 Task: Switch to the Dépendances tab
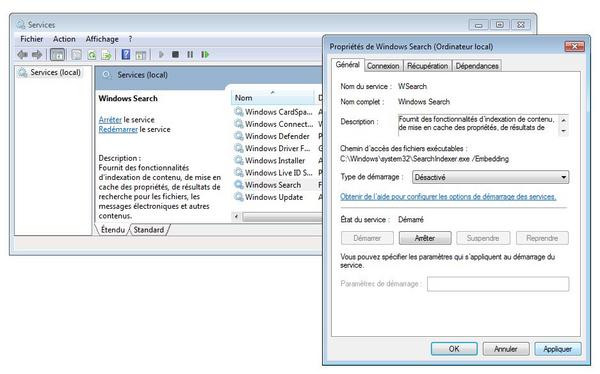click(477, 66)
